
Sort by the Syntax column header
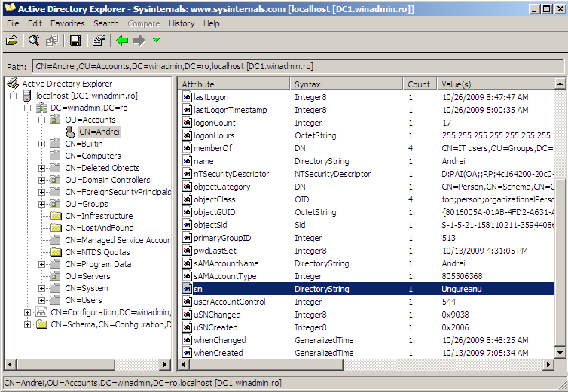coord(347,84)
